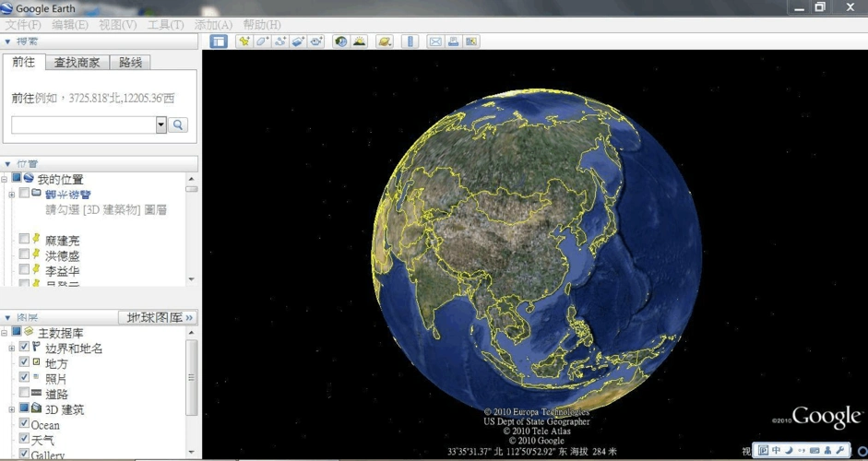Screen dimensions: 868x461
Task: Click the search magnifier button
Action: [x=178, y=124]
